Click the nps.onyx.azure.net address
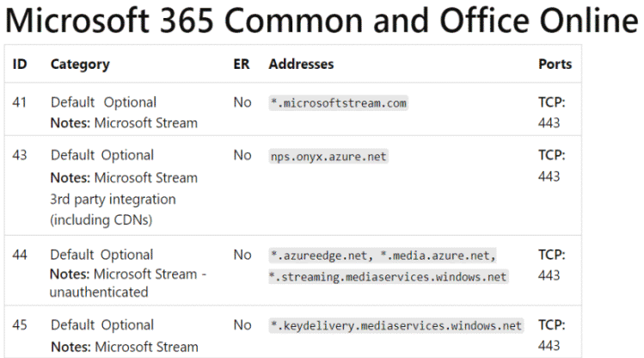Viewport: 644px width, 358px height. point(328,156)
